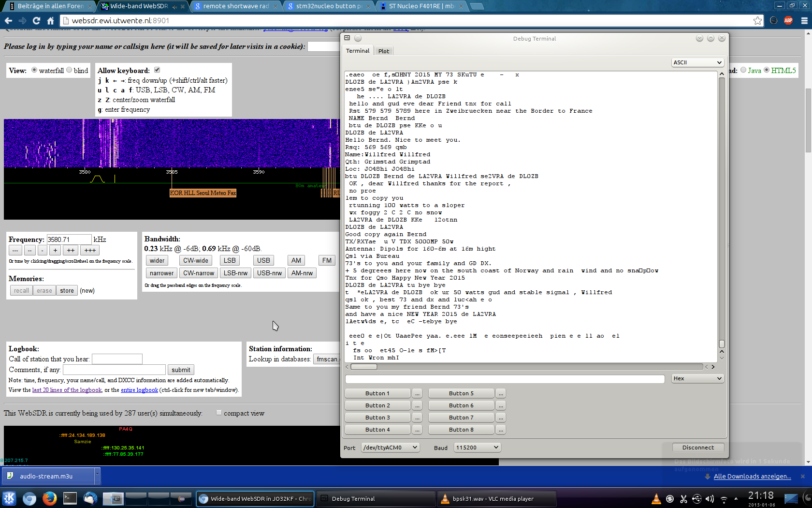Open options for Button 4

tap(417, 430)
